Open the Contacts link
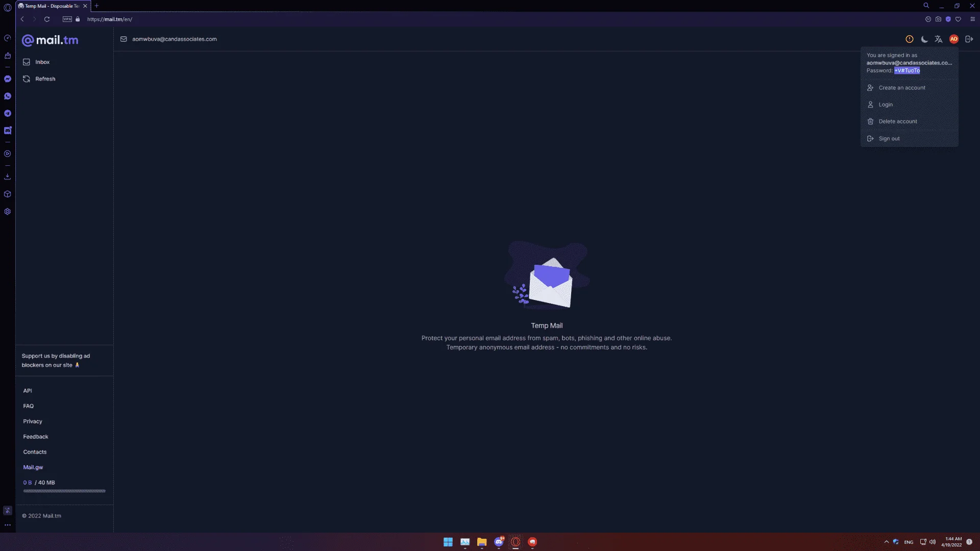 pyautogui.click(x=35, y=452)
